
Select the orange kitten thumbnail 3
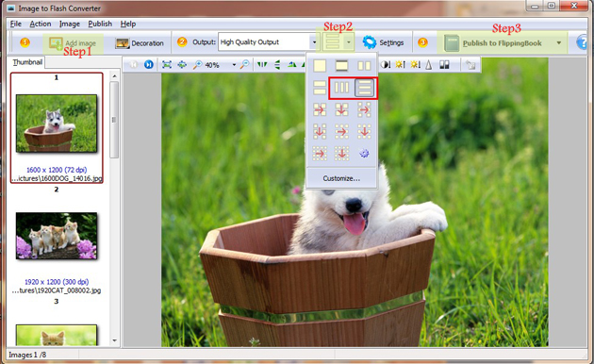[57, 335]
